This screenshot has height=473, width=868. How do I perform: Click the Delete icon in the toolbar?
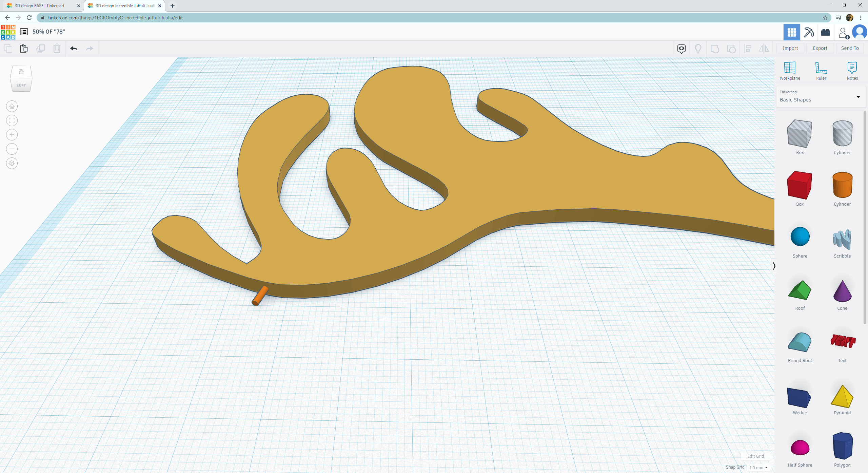[57, 49]
